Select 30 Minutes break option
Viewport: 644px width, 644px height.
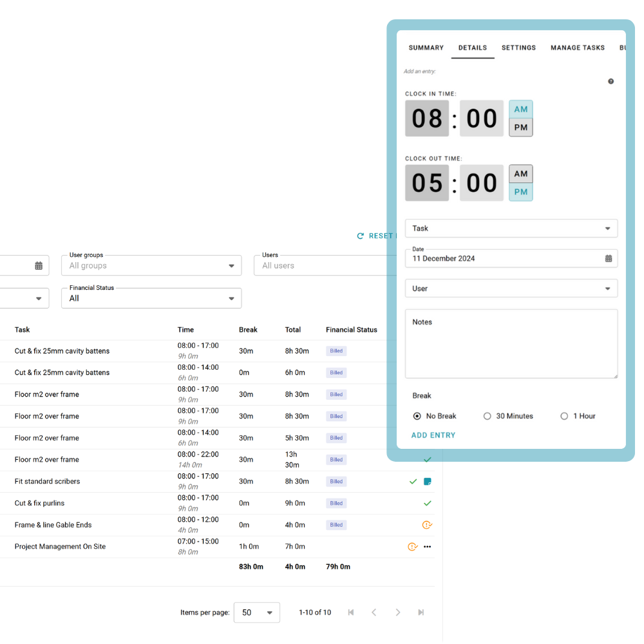pyautogui.click(x=487, y=416)
